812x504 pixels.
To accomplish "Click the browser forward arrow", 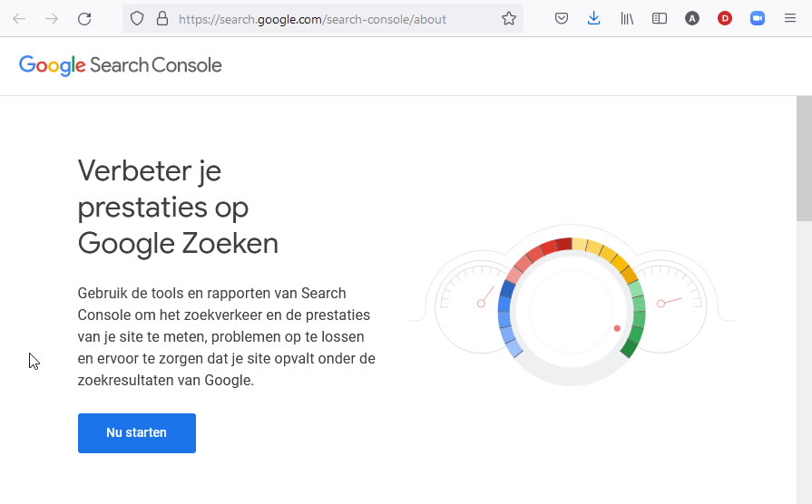I will (52, 19).
